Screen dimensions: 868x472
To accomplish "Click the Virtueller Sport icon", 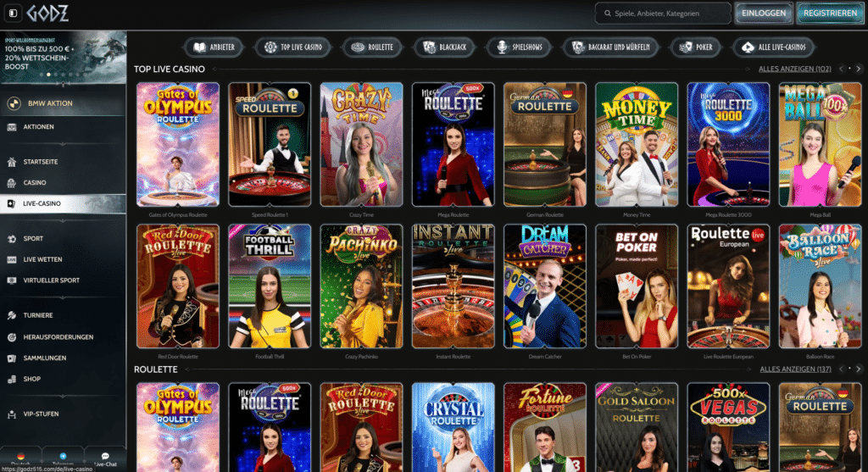I will tap(12, 280).
